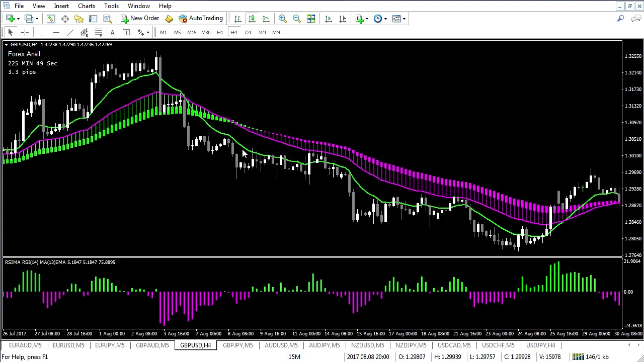Open the chat bubbles icon

point(636,19)
